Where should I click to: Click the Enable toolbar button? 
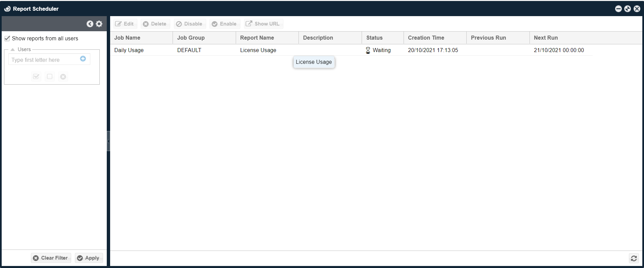click(x=224, y=24)
